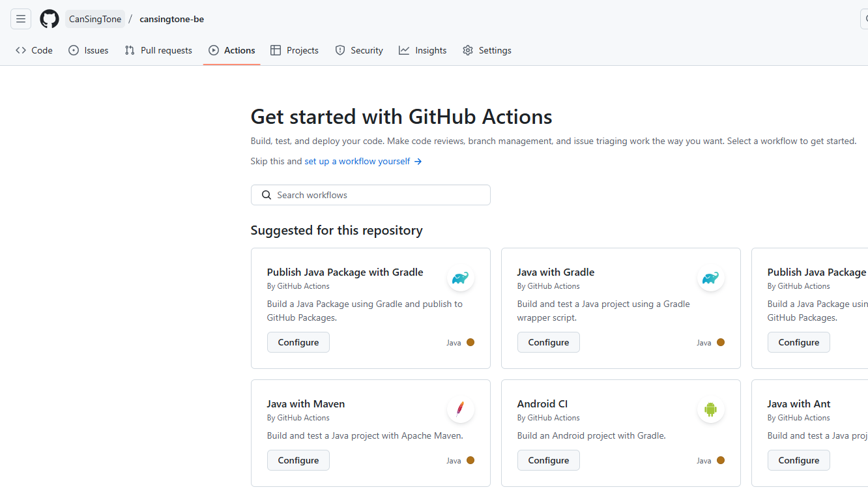868x498 pixels.
Task: Open the CanSingTone organization link
Action: [95, 19]
